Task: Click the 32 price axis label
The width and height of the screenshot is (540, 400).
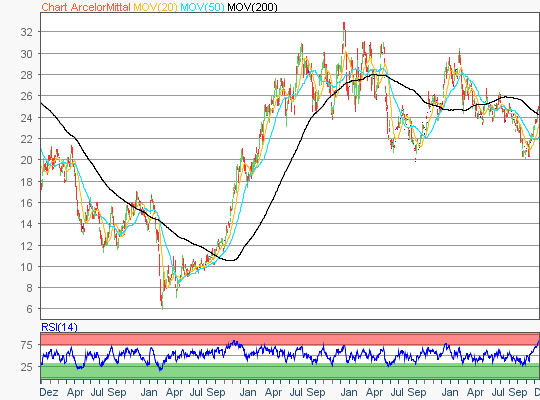Action: (27, 32)
